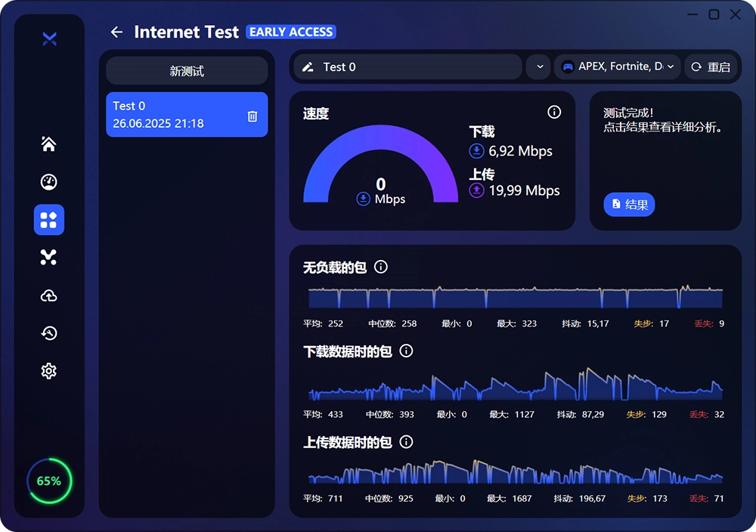Open the APEX, Fortnite games dropdown

point(617,67)
